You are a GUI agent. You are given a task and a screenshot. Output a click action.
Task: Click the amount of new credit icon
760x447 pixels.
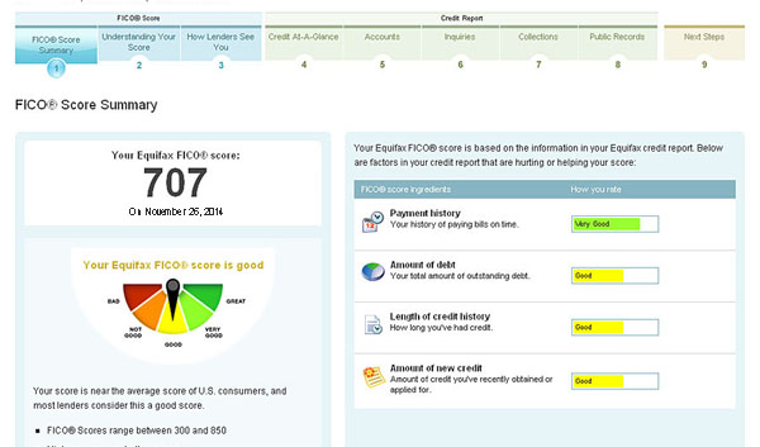(373, 377)
